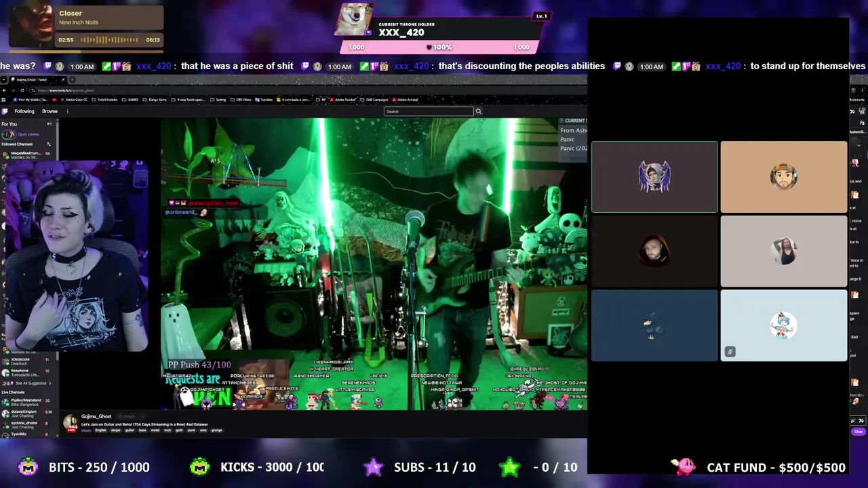Viewport: 868px width, 488px height.
Task: Select the dark bird avatar voice tile
Action: 654,326
